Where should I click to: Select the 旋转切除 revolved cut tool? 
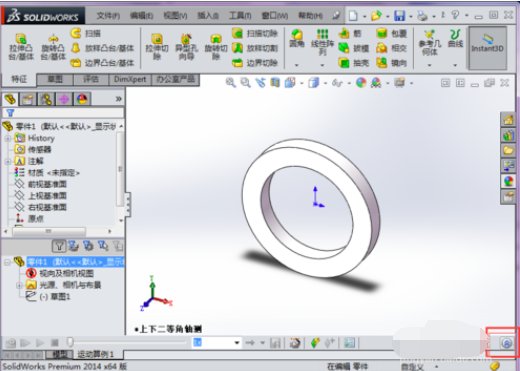(x=216, y=47)
